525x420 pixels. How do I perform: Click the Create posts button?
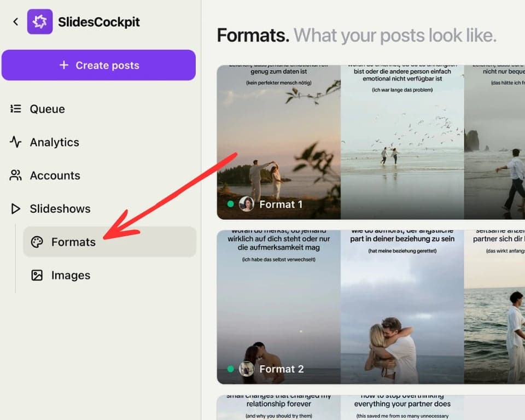click(x=99, y=65)
